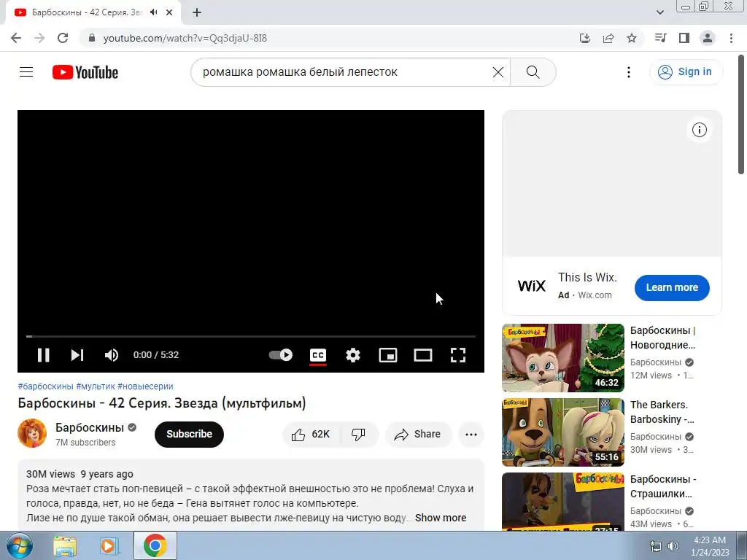Open the Wix logo in ad
747x560 pixels.
click(x=532, y=286)
